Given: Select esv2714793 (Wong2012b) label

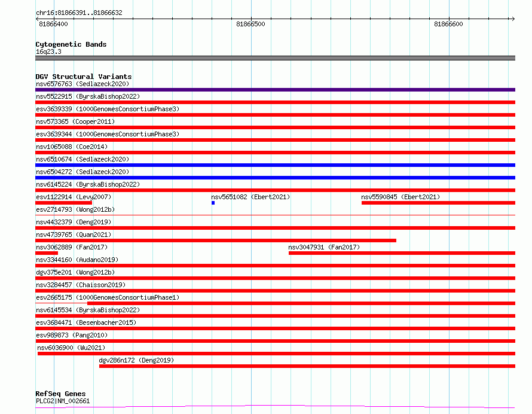Looking at the screenshot, I should pyautogui.click(x=75, y=209).
